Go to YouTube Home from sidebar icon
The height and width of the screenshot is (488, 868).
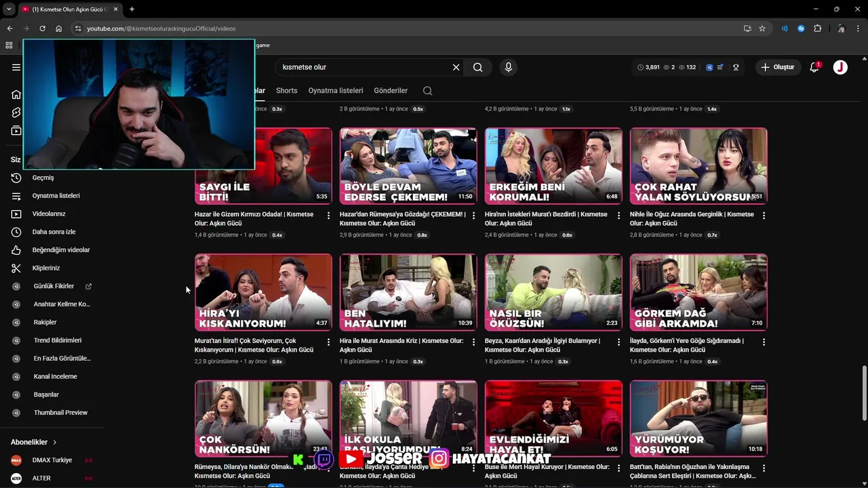[16, 94]
